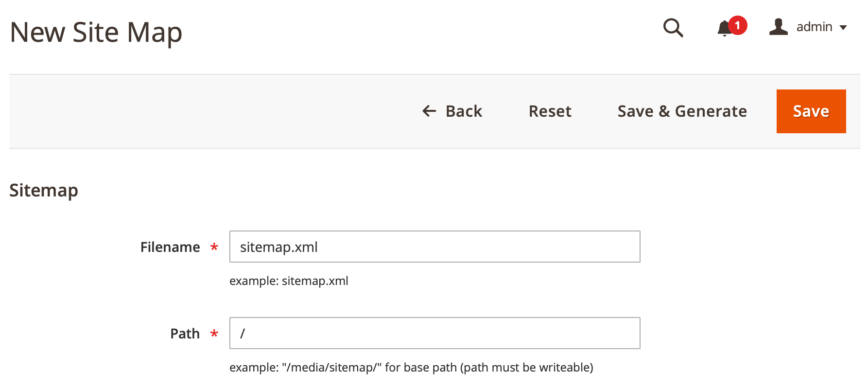Click the red asterisk next to Filename
The height and width of the screenshot is (390, 868).
214,248
